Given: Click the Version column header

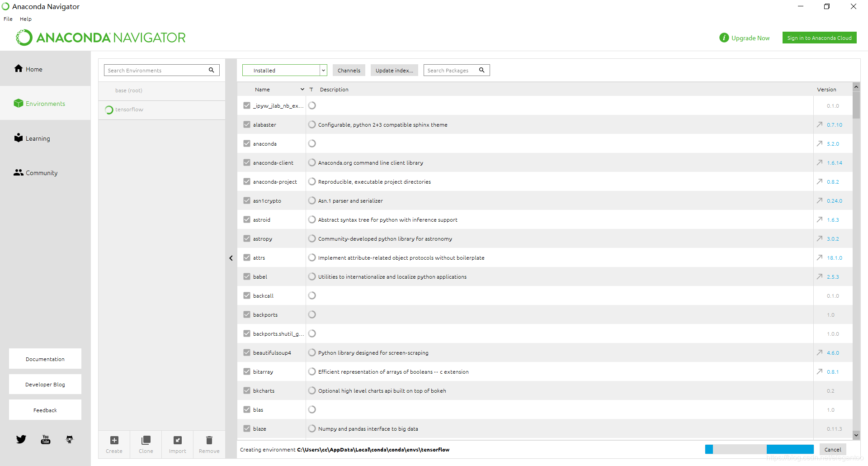Looking at the screenshot, I should (x=826, y=90).
